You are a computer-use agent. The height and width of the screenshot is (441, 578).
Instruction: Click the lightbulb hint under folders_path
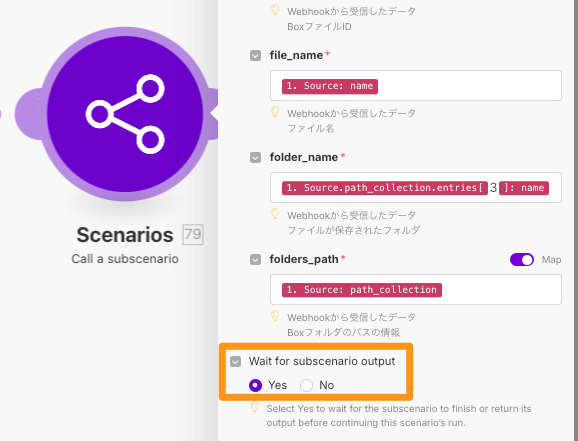pos(275,316)
